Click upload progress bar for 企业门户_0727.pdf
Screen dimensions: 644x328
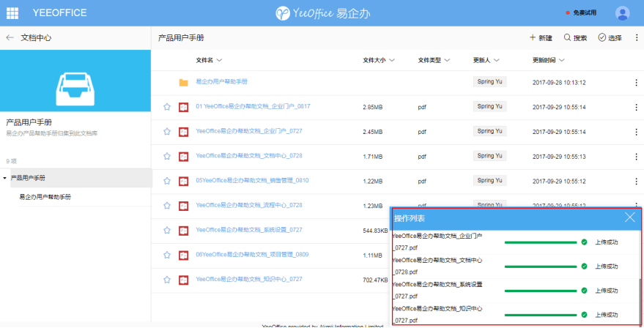[541, 242]
